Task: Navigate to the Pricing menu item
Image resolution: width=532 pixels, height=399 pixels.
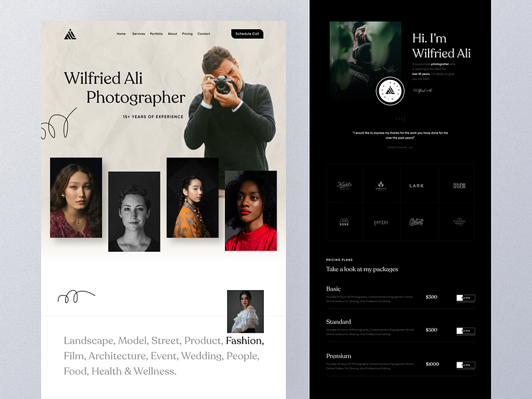Action: [x=187, y=33]
